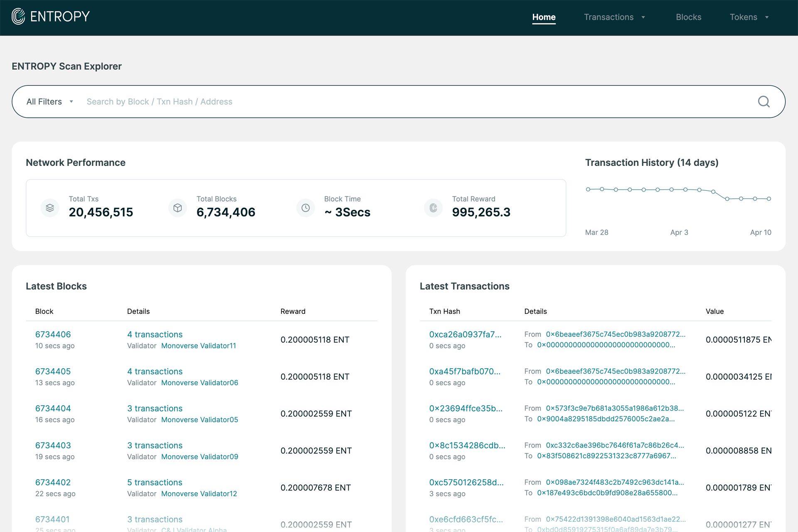Screen dimensions: 798x532
Task: View 4 transactions of block 6734405
Action: (155, 371)
